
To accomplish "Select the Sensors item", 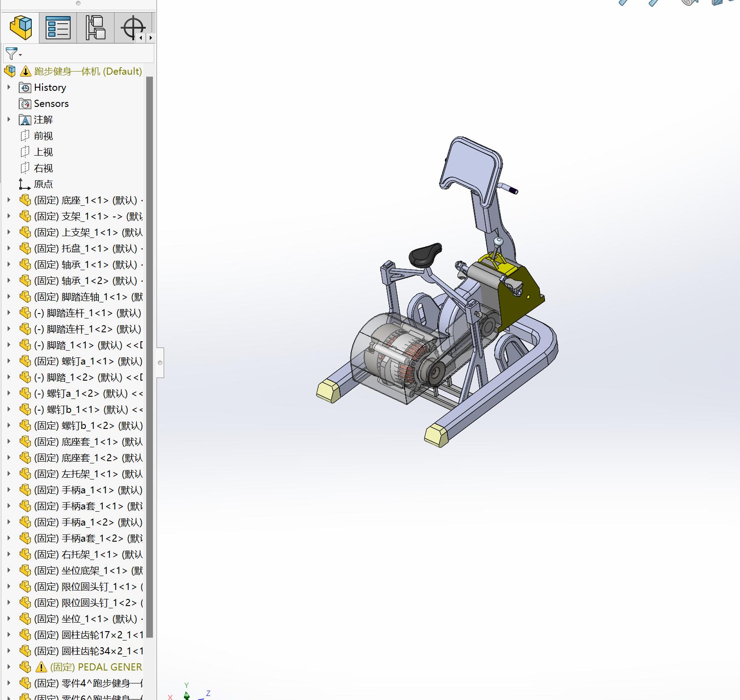I will tap(51, 104).
